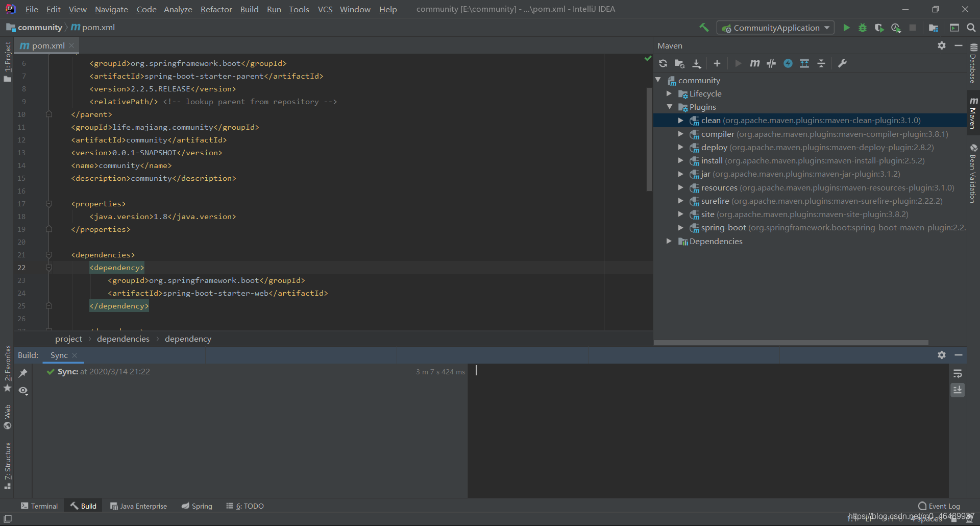
Task: Reimport all Maven projects icon
Action: (x=663, y=63)
